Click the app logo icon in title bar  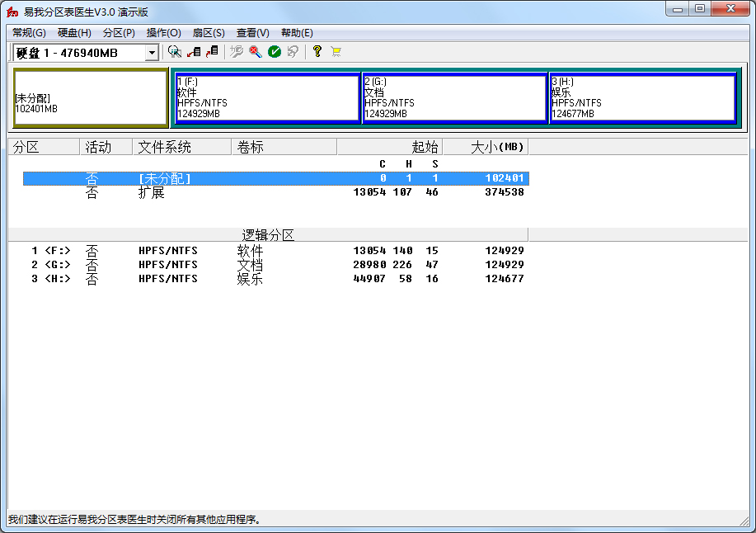(12, 12)
